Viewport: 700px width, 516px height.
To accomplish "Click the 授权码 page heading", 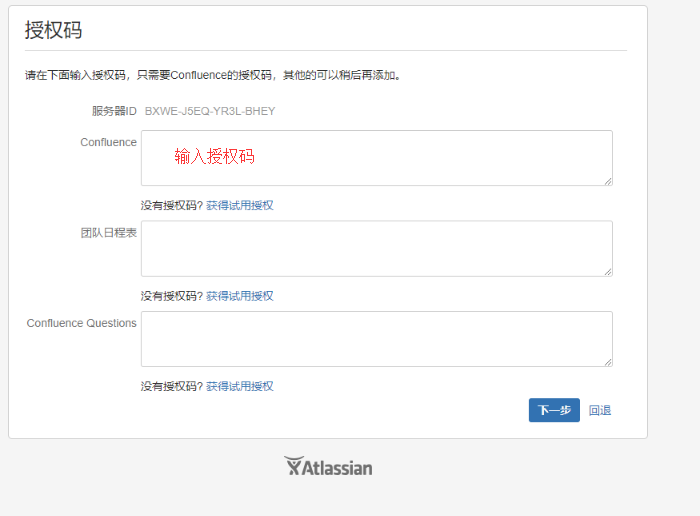I will [x=54, y=30].
